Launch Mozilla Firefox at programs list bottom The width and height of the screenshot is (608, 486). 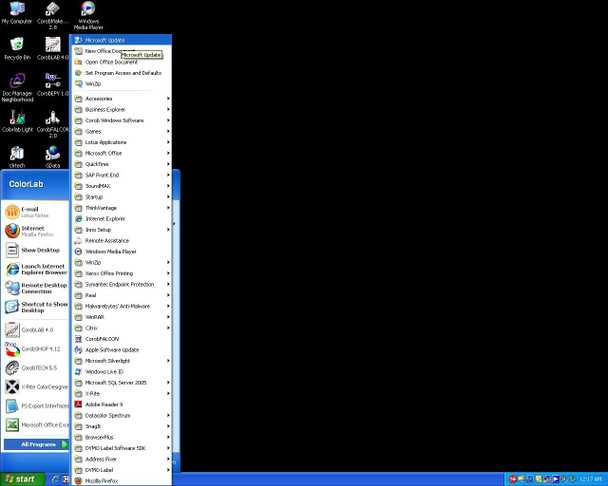point(121,481)
